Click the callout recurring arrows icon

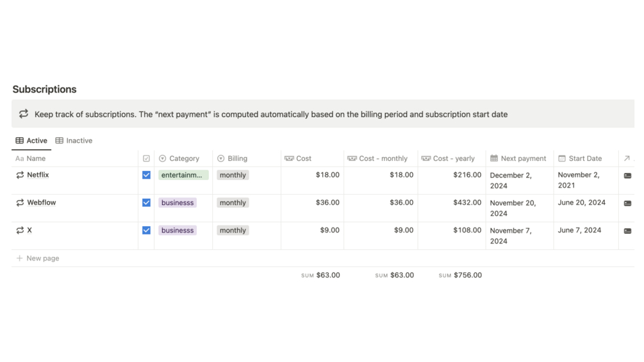click(x=24, y=113)
